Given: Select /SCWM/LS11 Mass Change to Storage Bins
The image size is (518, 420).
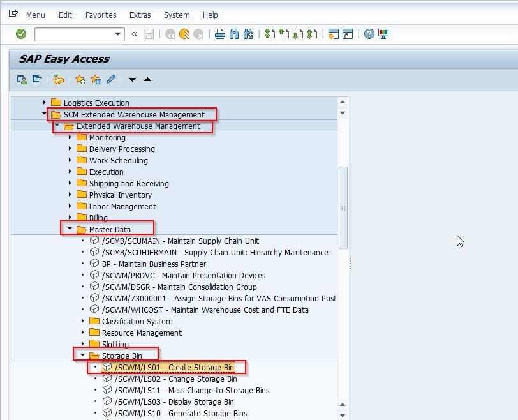Looking at the screenshot, I should (x=192, y=391).
